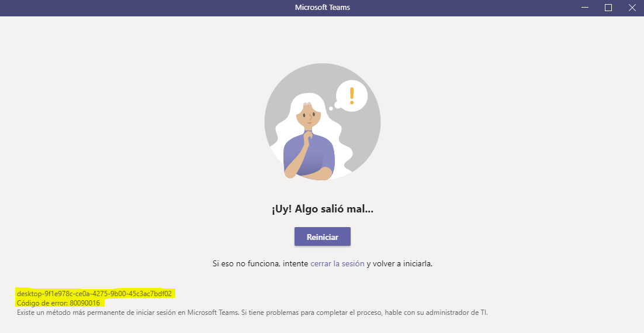
Task: Click the orange exclamation mark bubble
Action: coord(352,96)
